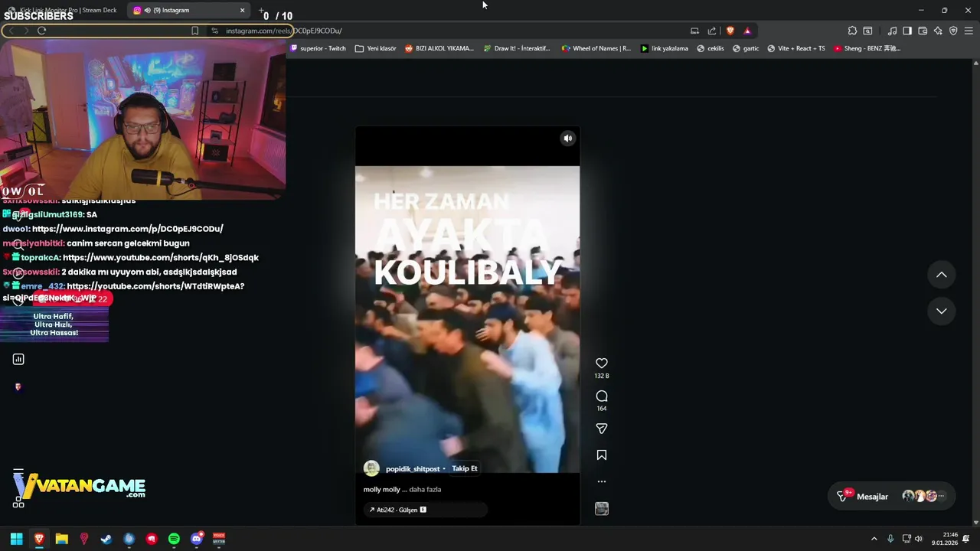The height and width of the screenshot is (551, 980).
Task: Open Discord from taskbar
Action: tap(197, 539)
